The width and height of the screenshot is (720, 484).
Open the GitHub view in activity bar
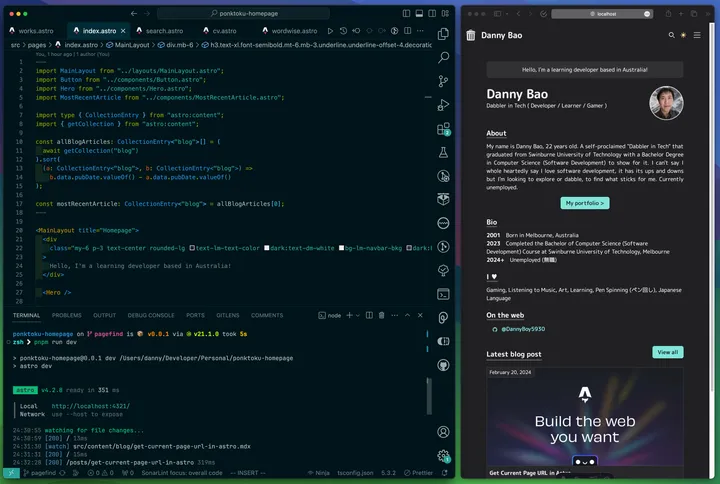click(443, 365)
